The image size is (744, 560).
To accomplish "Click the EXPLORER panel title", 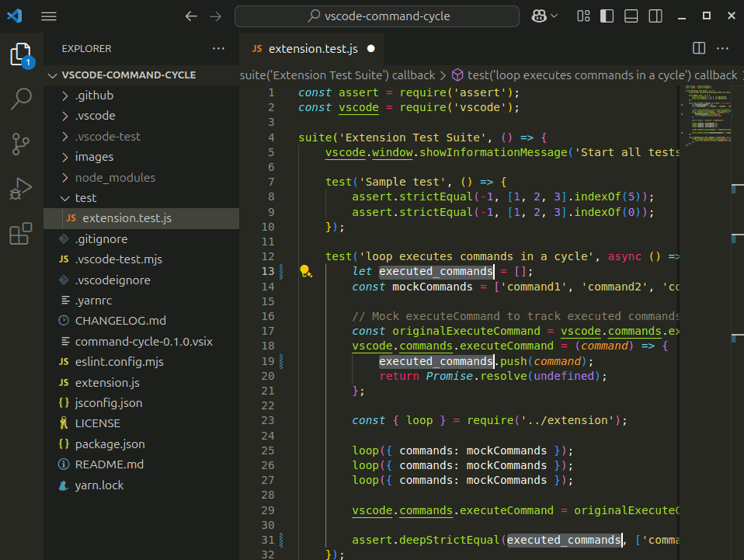I will coord(86,49).
